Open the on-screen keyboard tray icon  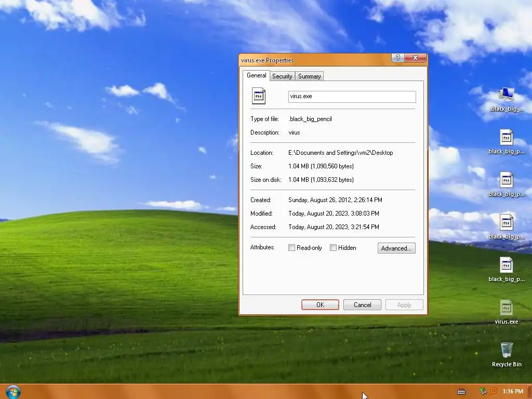[x=461, y=392]
